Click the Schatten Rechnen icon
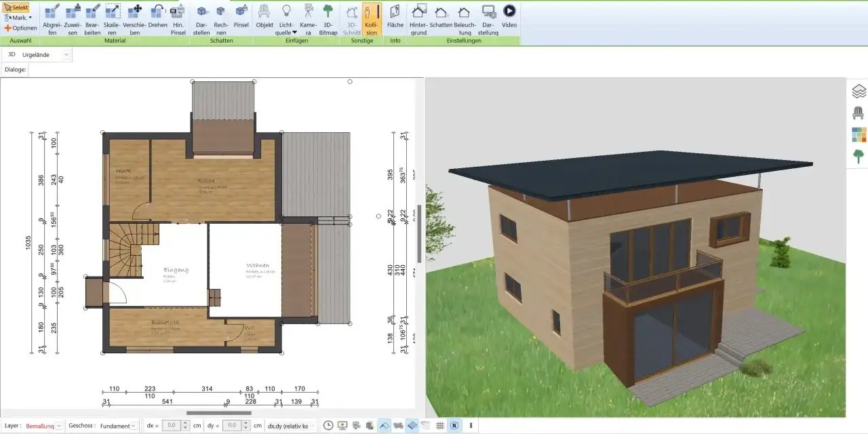This screenshot has height=434, width=868. click(221, 19)
